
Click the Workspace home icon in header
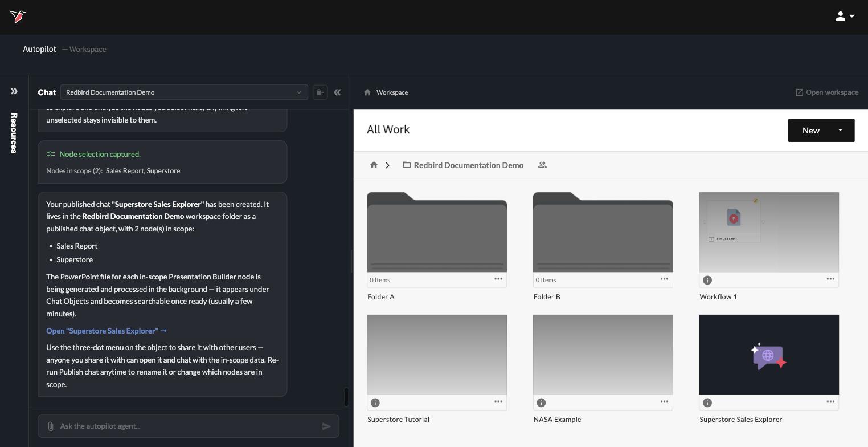tap(367, 92)
